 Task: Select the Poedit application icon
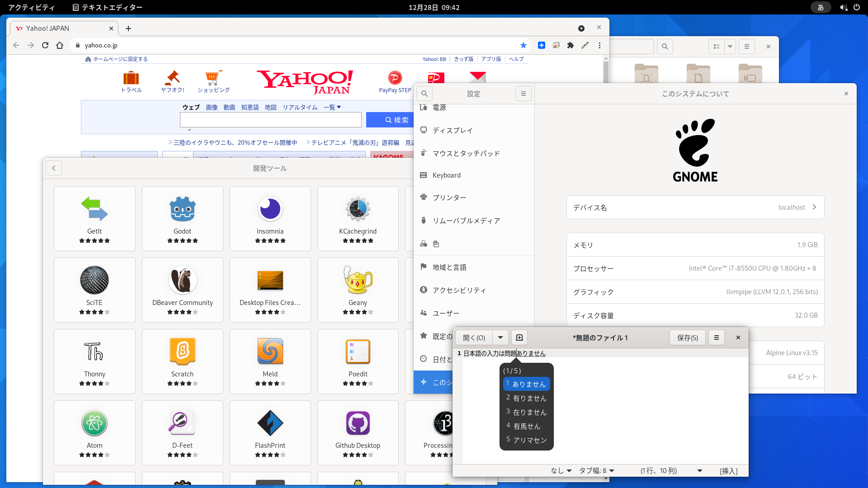358,351
